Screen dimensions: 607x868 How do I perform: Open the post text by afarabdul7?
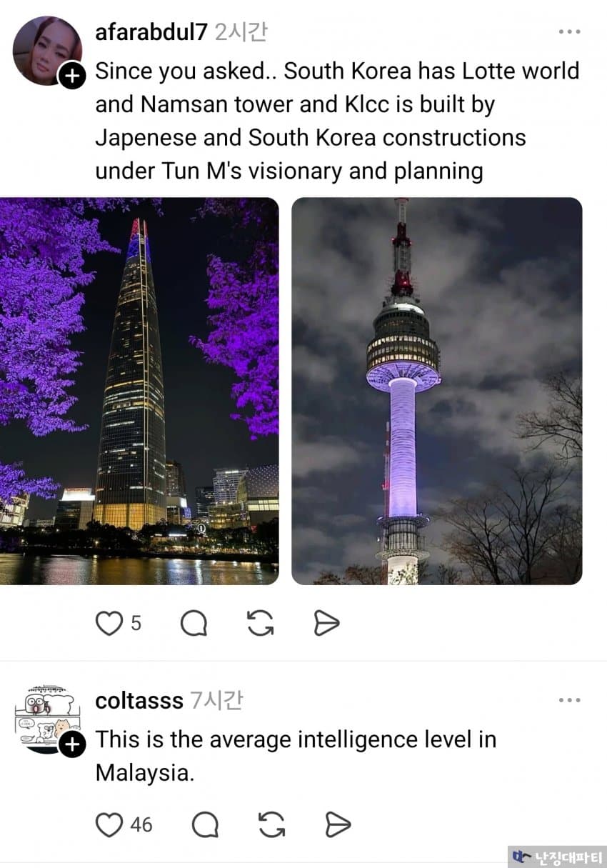[337, 121]
